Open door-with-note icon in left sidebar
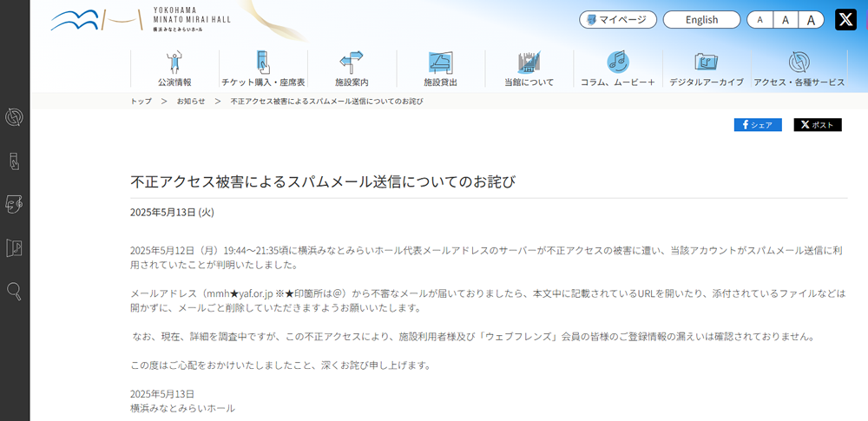 14,247
